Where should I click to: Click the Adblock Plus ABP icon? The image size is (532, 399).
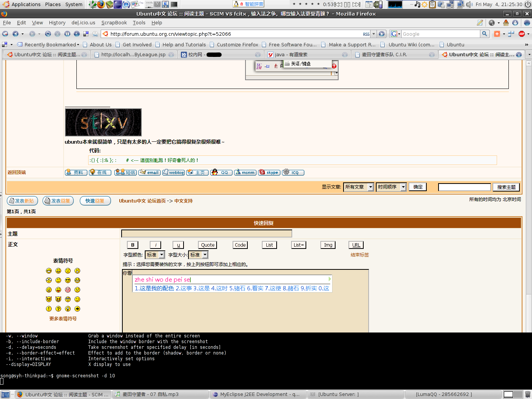click(x=522, y=34)
